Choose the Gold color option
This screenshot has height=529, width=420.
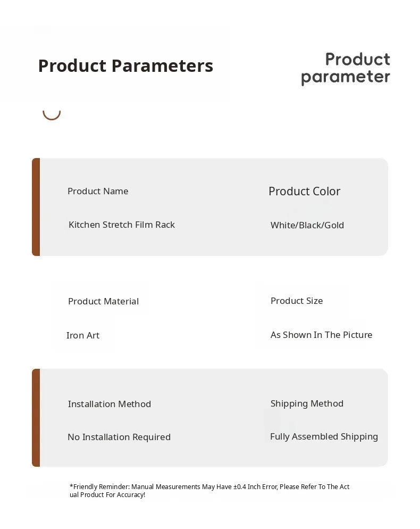coord(334,225)
